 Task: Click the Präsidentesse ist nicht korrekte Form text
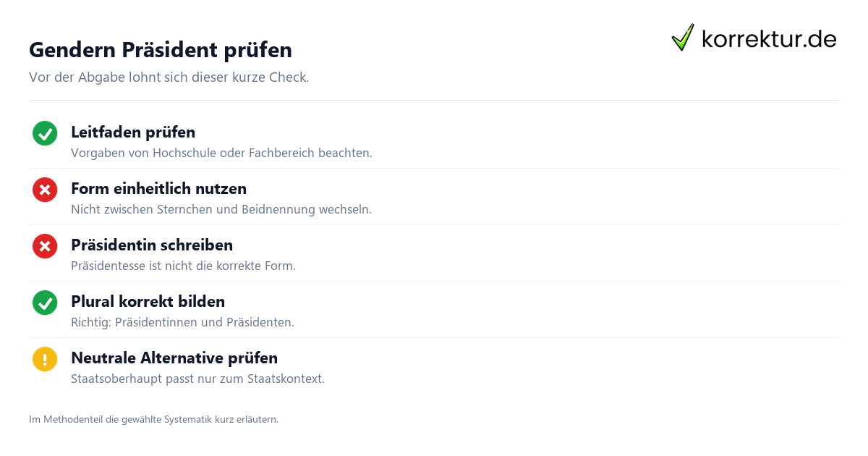point(183,266)
